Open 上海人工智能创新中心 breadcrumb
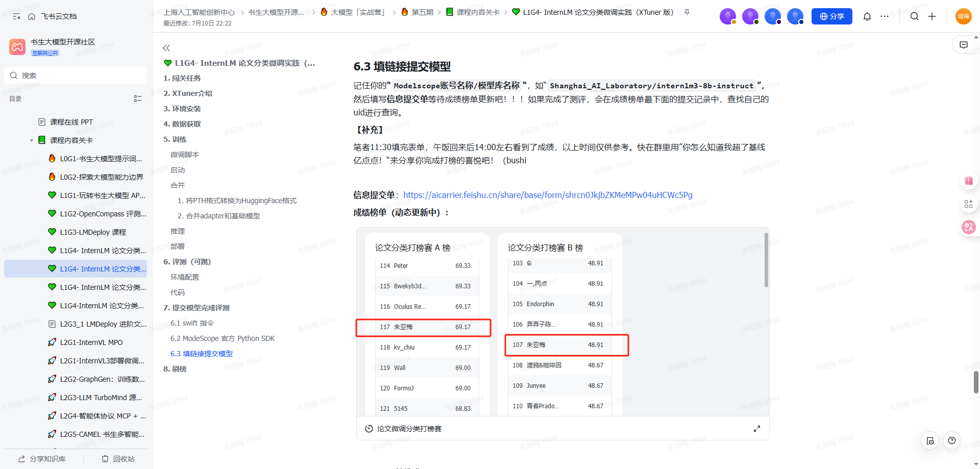The height and width of the screenshot is (469, 980). click(199, 12)
